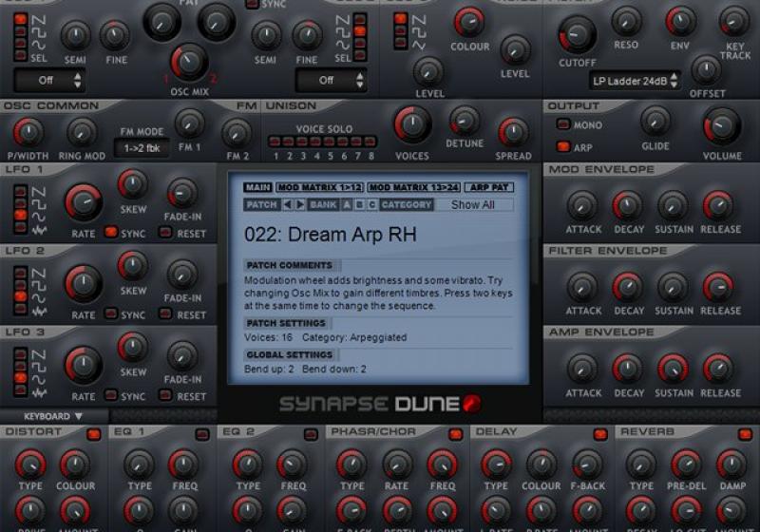
Task: Click the Delay F-BACK knob
Action: click(587, 465)
